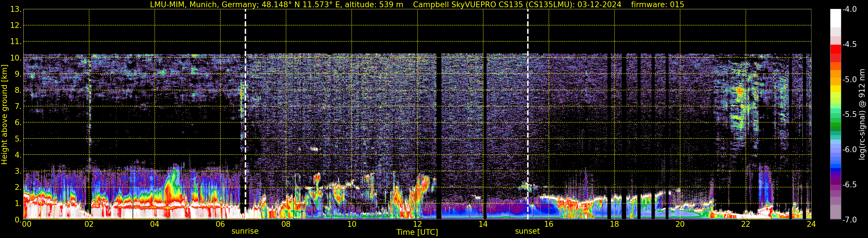Click the white segment atop the colorbar
868x238 pixels.
(835, 18)
